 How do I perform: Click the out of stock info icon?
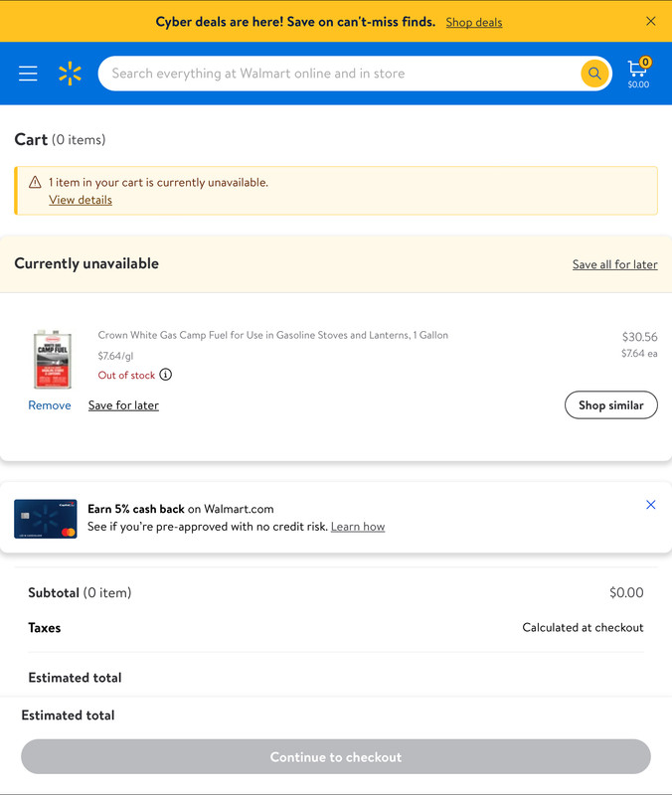tap(166, 375)
